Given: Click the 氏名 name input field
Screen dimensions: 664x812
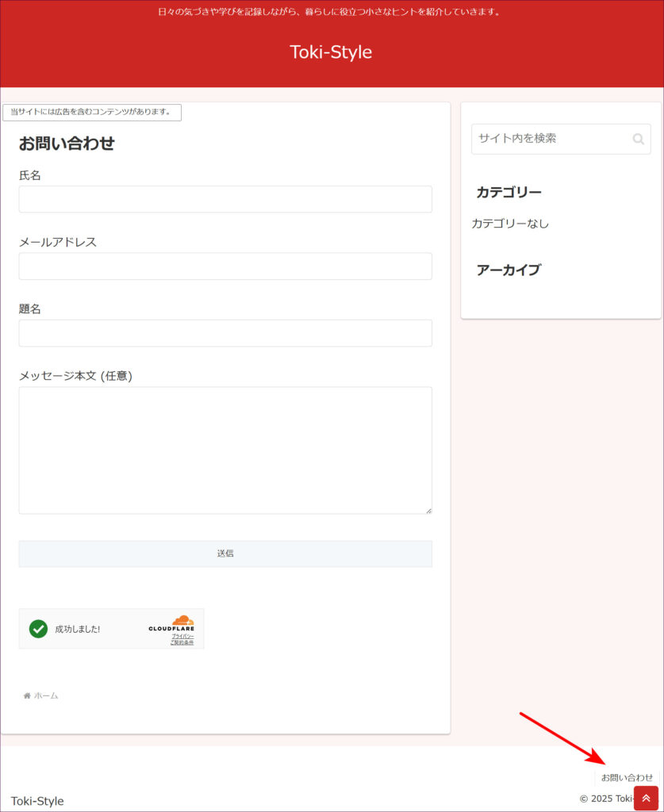Looking at the screenshot, I should point(225,199).
